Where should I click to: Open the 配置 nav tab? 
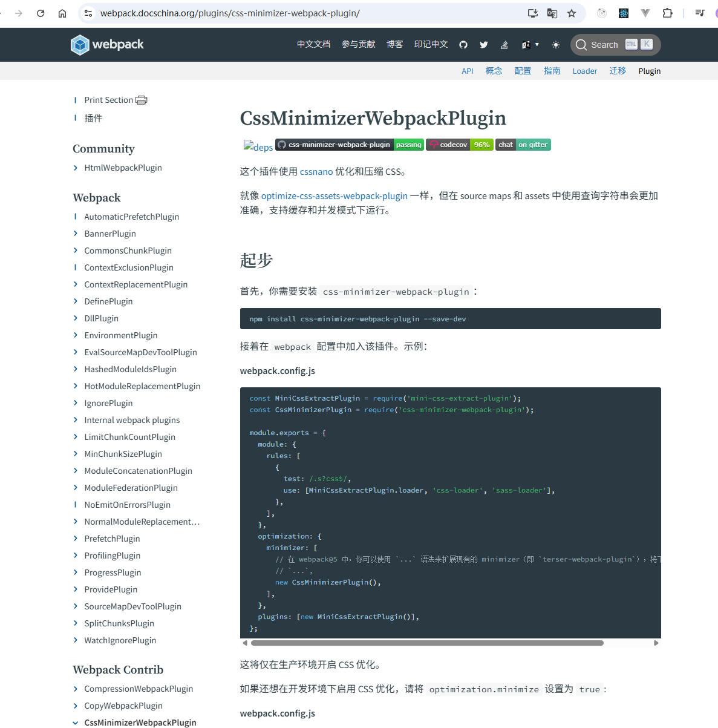523,71
